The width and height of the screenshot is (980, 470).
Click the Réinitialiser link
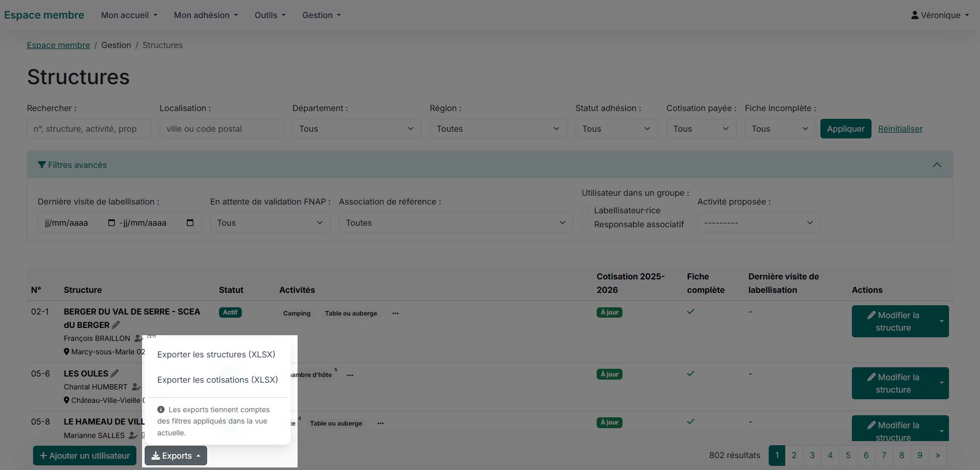[900, 129]
